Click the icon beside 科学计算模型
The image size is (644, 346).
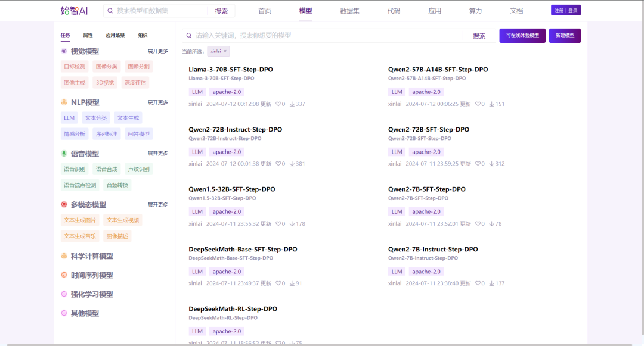pos(64,256)
